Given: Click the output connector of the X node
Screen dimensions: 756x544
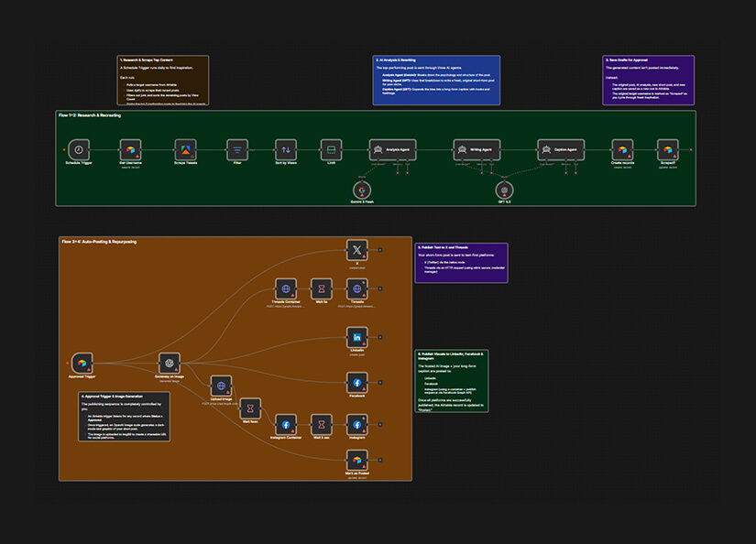Looking at the screenshot, I should click(380, 250).
